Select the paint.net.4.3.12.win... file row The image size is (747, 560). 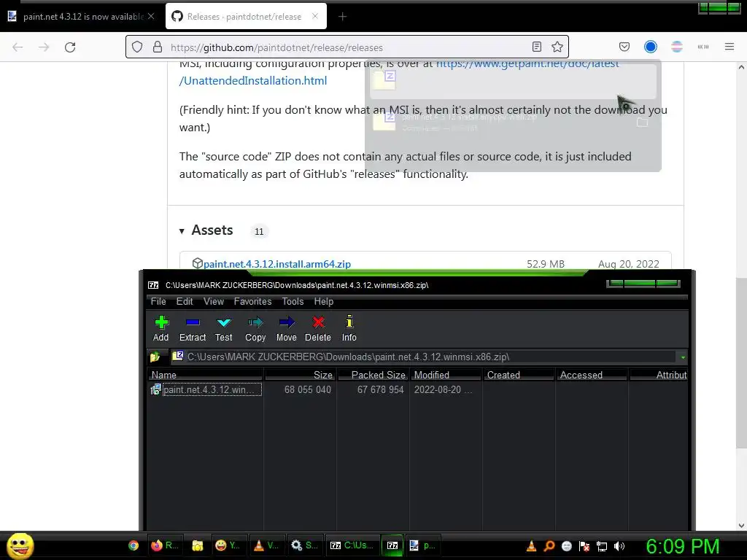coord(206,389)
